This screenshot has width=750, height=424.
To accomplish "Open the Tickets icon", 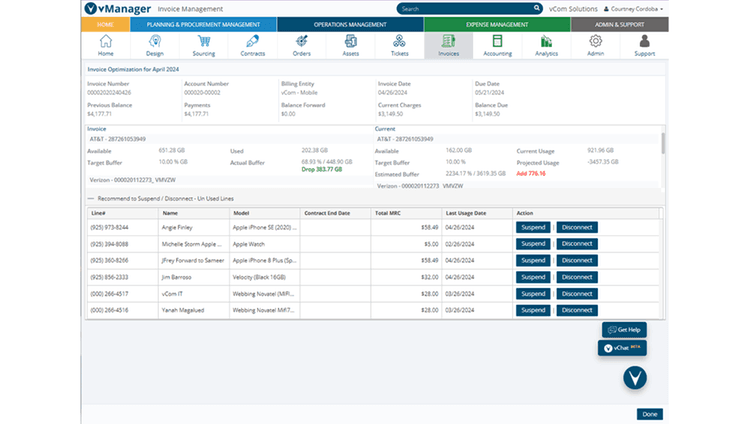I will click(399, 45).
